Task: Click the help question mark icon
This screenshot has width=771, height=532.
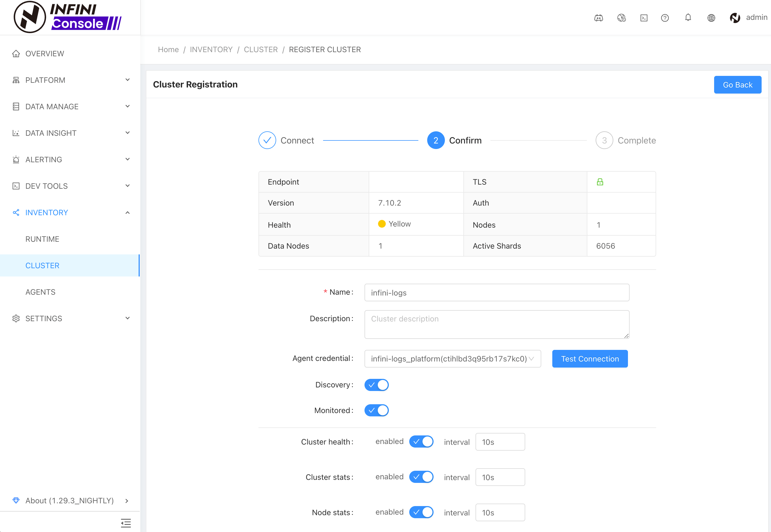Action: coord(665,18)
